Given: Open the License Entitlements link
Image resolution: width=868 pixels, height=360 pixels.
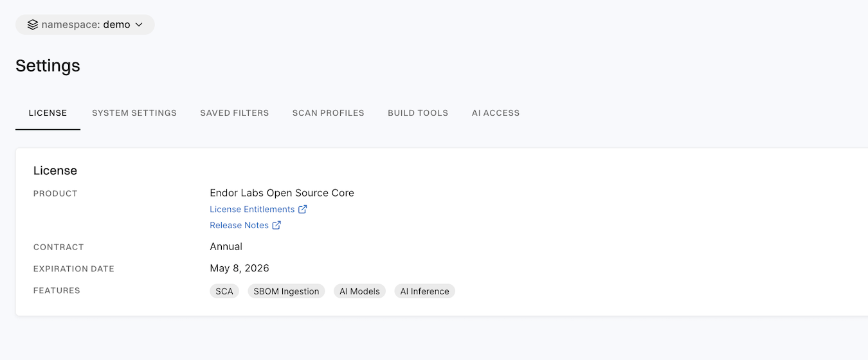Looking at the screenshot, I should 252,210.
